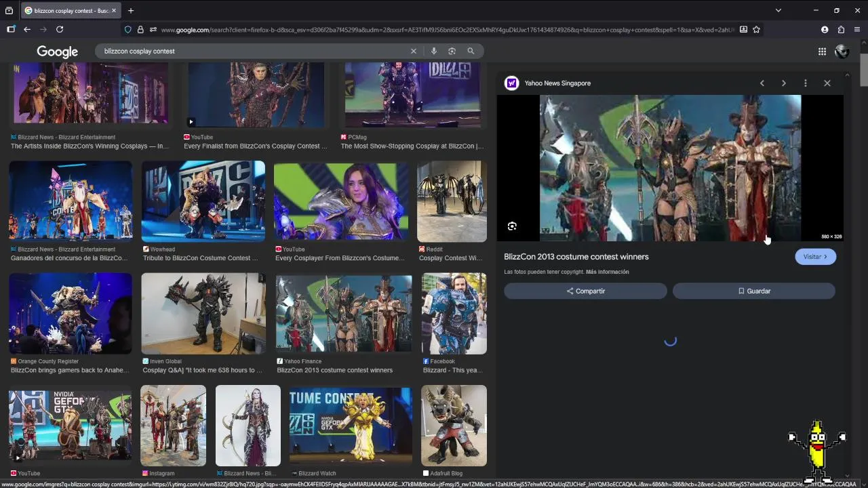Close the image preview panel
Image resolution: width=868 pixels, height=488 pixels.
[x=827, y=83]
